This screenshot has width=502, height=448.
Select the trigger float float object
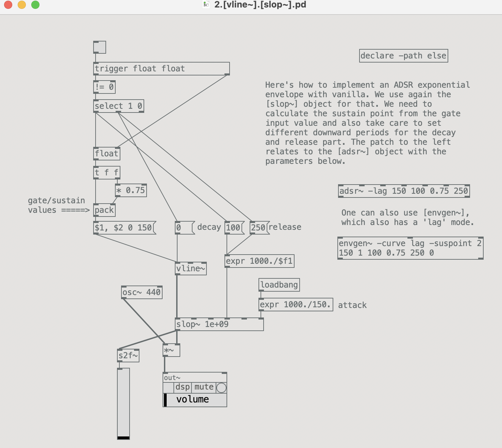pos(162,69)
